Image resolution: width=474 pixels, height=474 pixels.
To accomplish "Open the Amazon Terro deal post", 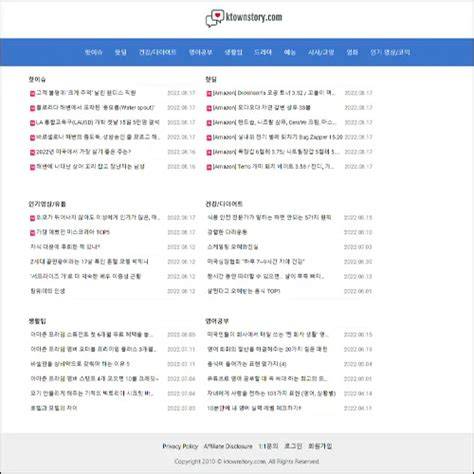I will coord(273,166).
